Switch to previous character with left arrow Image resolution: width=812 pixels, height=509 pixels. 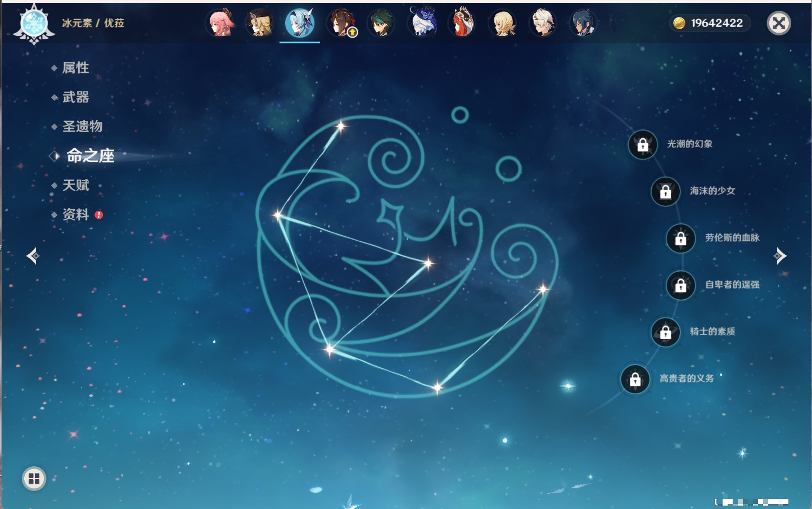tap(33, 256)
